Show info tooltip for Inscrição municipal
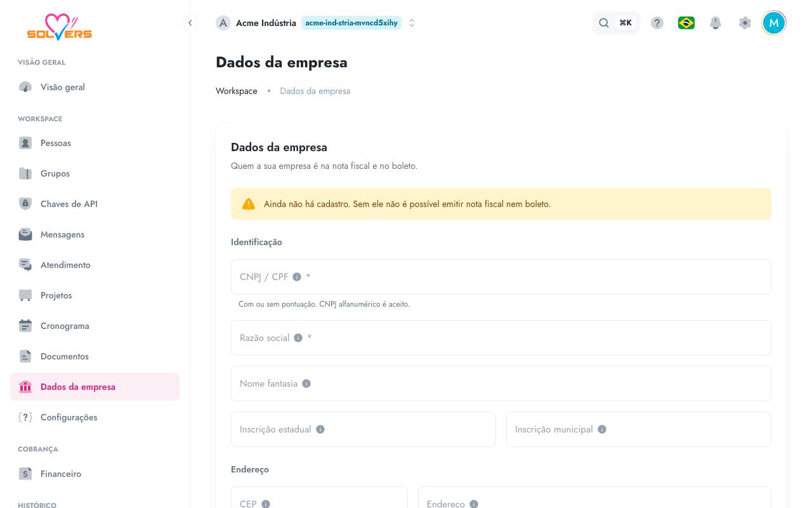This screenshot has width=812, height=508. (x=602, y=429)
